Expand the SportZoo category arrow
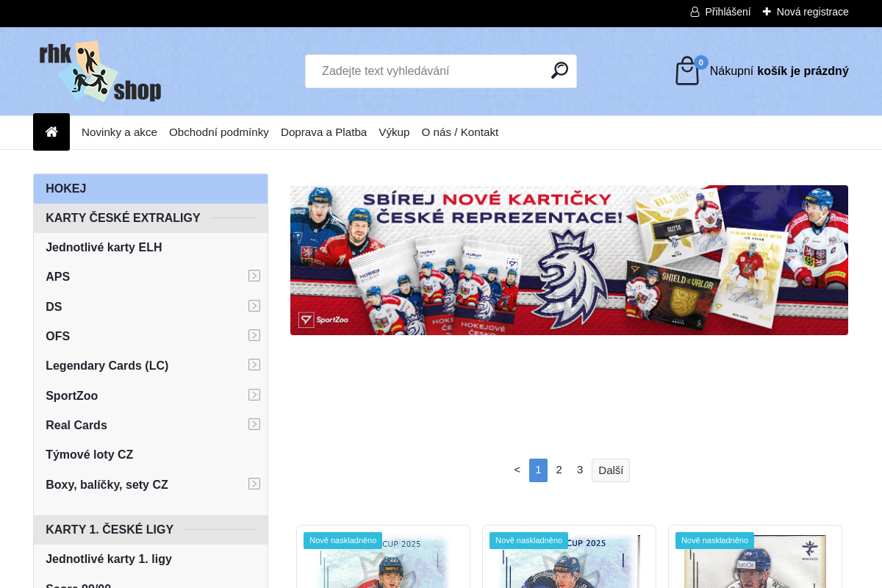 (254, 395)
